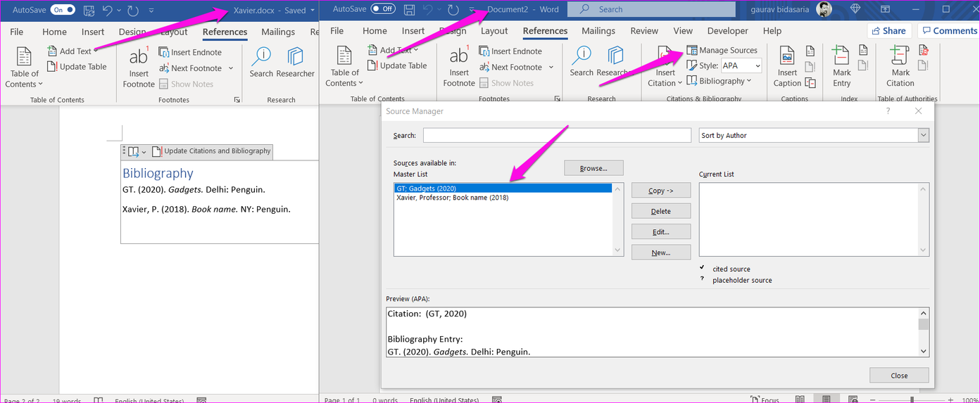
Task: Open the Developer tab in Document2
Action: coord(728,31)
